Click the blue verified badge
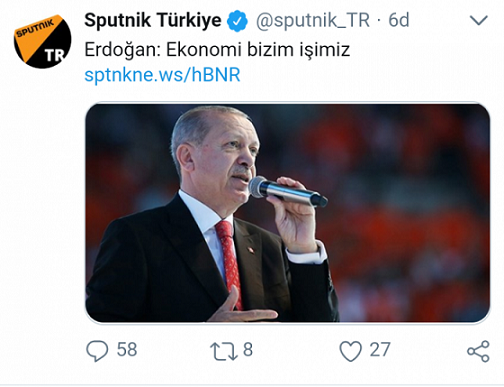Viewport: 504px width, 387px height. click(237, 21)
